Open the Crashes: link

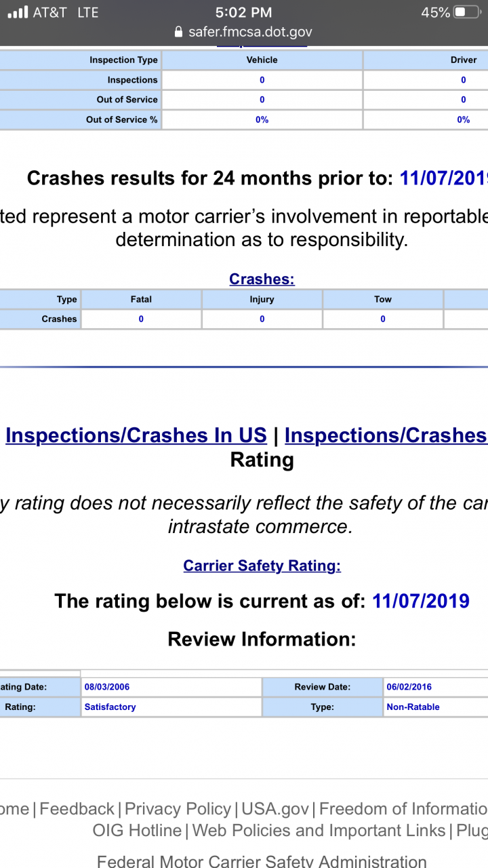pos(262,279)
